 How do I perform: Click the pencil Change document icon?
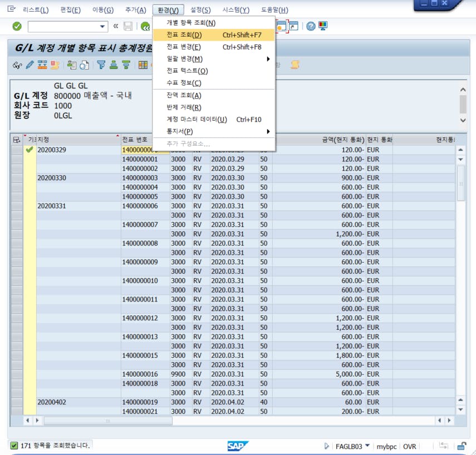30,65
